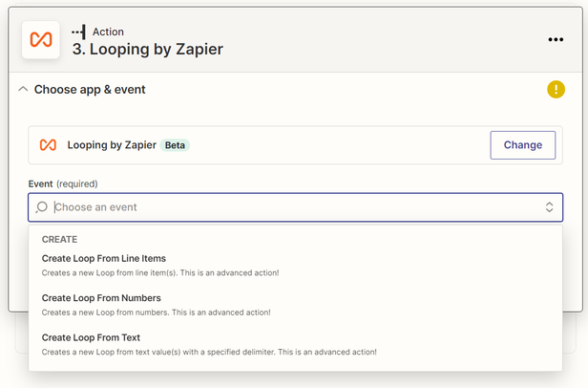Click the 'Action' step label
The width and height of the screenshot is (588, 388).
point(108,32)
